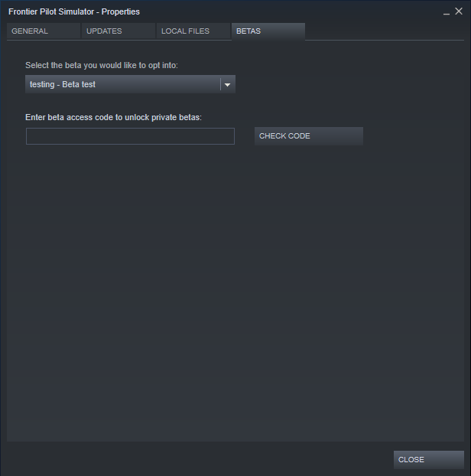This screenshot has height=476, width=471.
Task: Close the window using the X icon
Action: point(459,11)
